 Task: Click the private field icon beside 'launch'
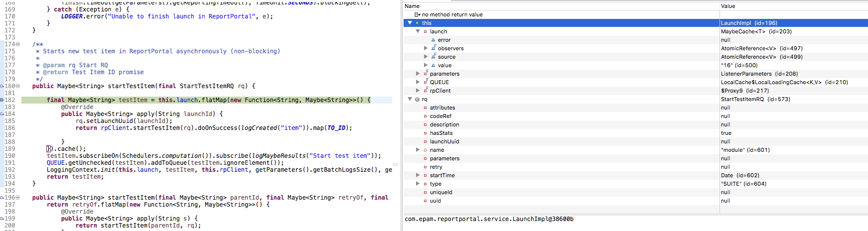coord(425,31)
